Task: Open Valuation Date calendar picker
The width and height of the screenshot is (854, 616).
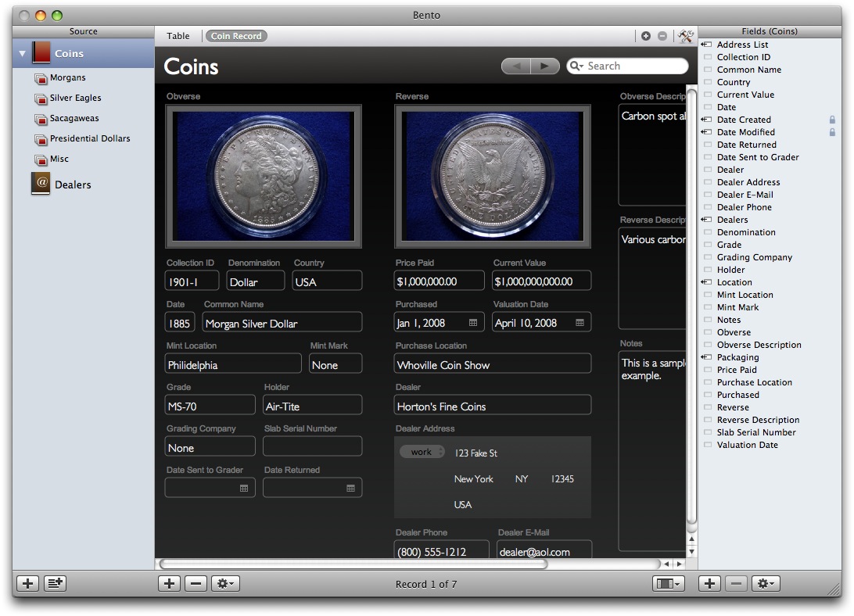Action: click(579, 323)
